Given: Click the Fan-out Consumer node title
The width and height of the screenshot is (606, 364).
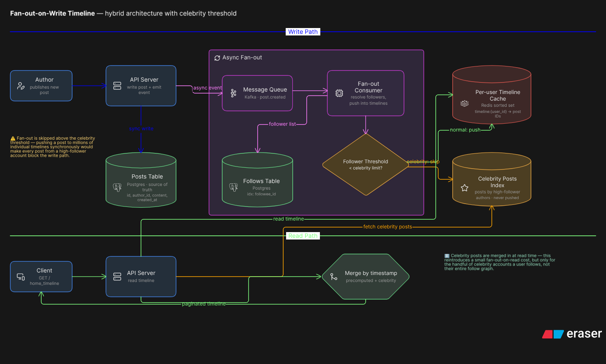Looking at the screenshot, I should coord(369,87).
